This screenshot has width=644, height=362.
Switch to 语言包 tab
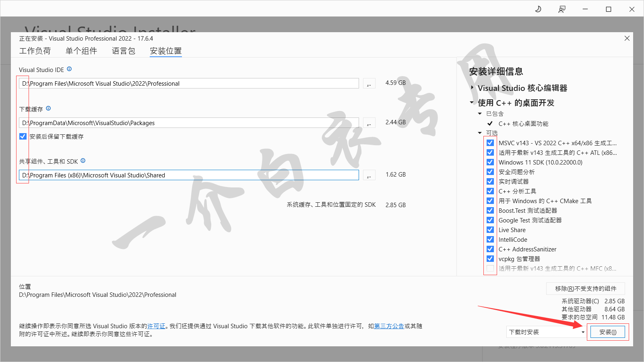124,51
